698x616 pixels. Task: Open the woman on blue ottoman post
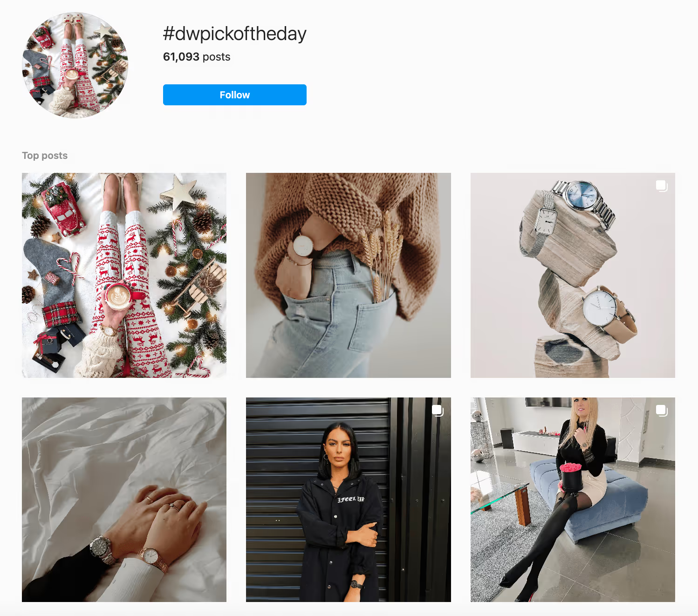pos(573,500)
